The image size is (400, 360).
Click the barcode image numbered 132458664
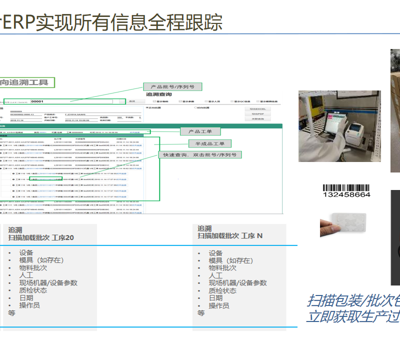(347, 191)
